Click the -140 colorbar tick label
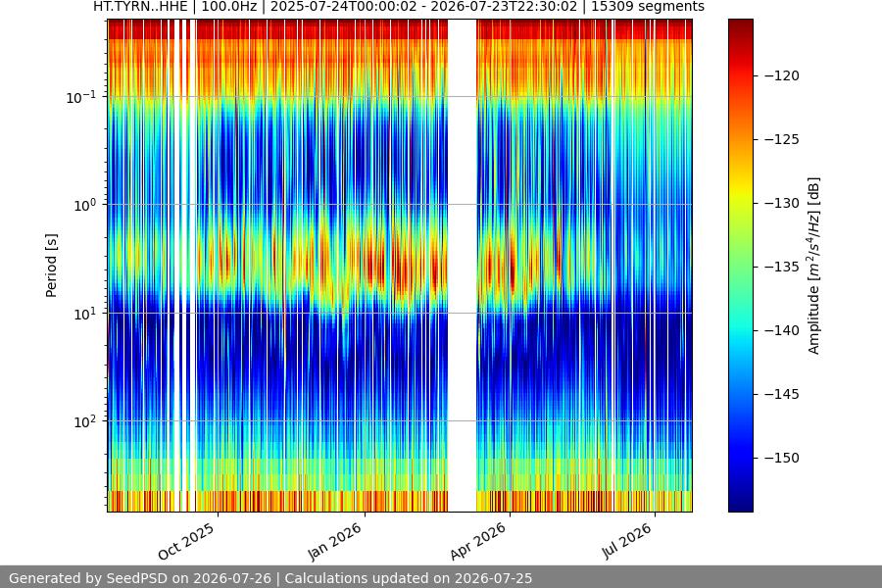882x588 pixels. click(x=782, y=330)
